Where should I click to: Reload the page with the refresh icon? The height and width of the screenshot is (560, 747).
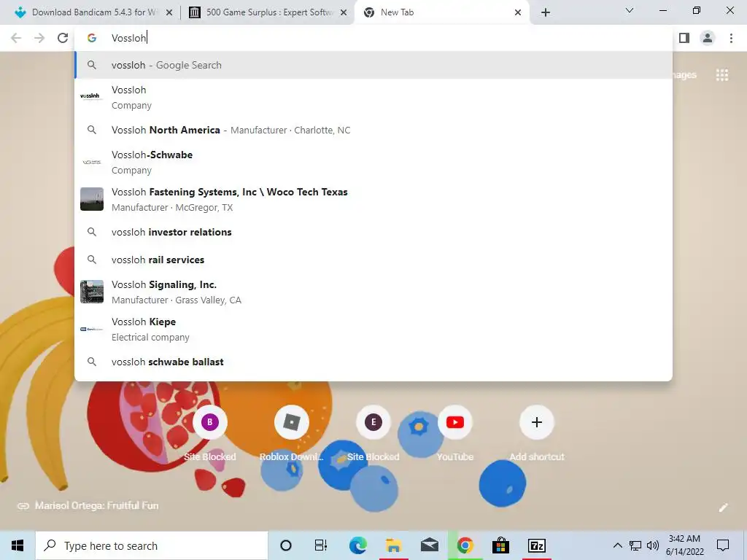click(x=63, y=38)
